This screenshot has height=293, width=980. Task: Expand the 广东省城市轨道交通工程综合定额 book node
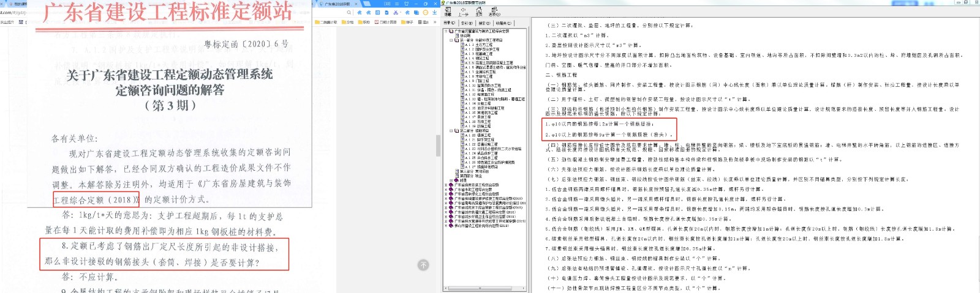(x=446, y=212)
